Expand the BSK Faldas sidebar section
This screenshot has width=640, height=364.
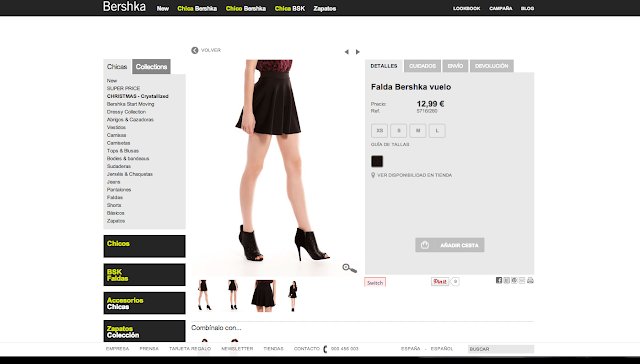[144, 275]
